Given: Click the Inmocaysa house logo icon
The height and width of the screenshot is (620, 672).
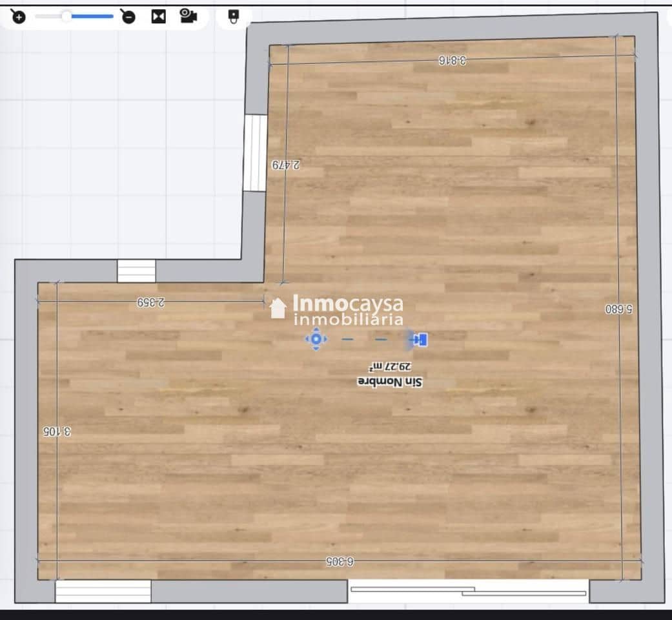Looking at the screenshot, I should tap(278, 308).
